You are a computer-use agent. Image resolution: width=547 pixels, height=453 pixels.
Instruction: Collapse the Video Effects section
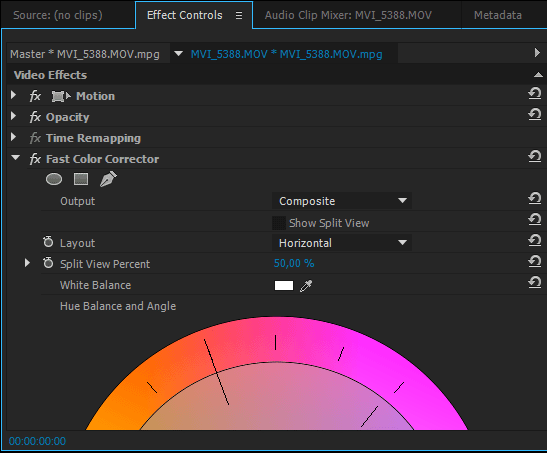(538, 75)
